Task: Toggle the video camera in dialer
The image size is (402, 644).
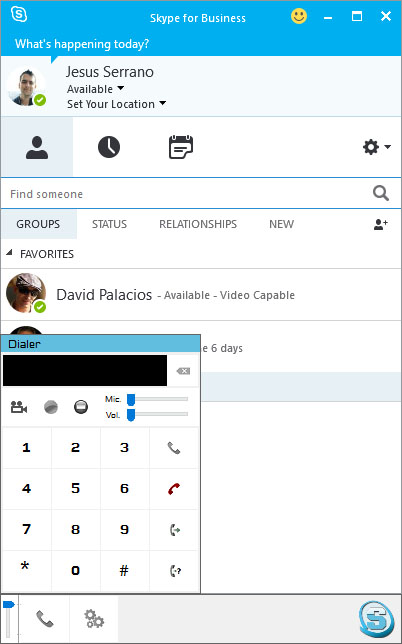Action: pos(18,407)
